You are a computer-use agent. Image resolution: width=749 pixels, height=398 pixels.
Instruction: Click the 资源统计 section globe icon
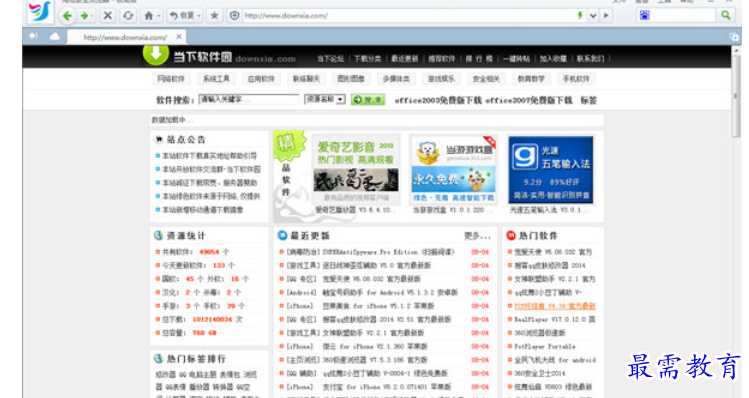coord(159,235)
